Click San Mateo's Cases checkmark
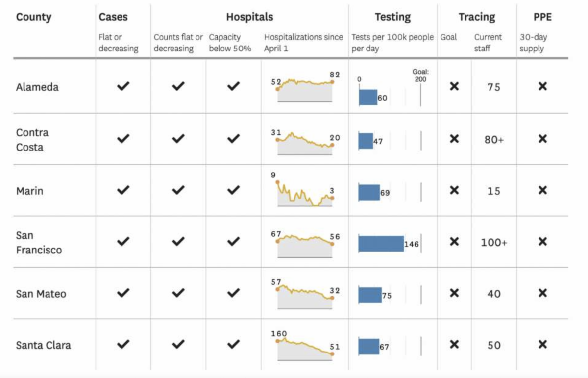The width and height of the screenshot is (588, 378). [x=123, y=293]
